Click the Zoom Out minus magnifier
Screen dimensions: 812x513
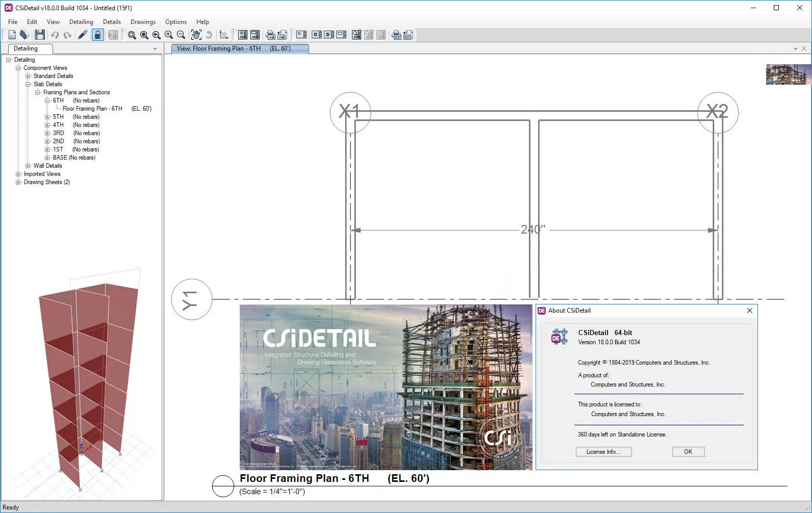(181, 35)
